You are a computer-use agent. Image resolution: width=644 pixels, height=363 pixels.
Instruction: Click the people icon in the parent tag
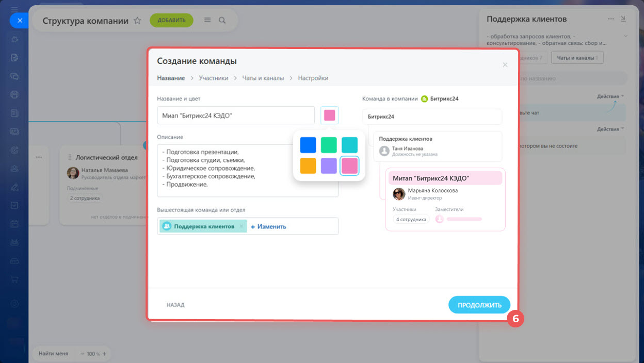click(167, 226)
